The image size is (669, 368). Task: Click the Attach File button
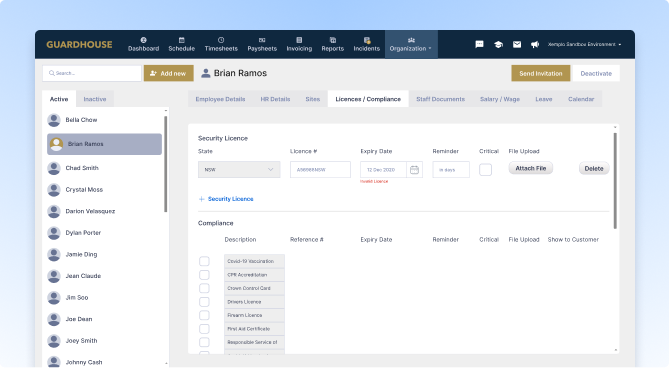(530, 168)
